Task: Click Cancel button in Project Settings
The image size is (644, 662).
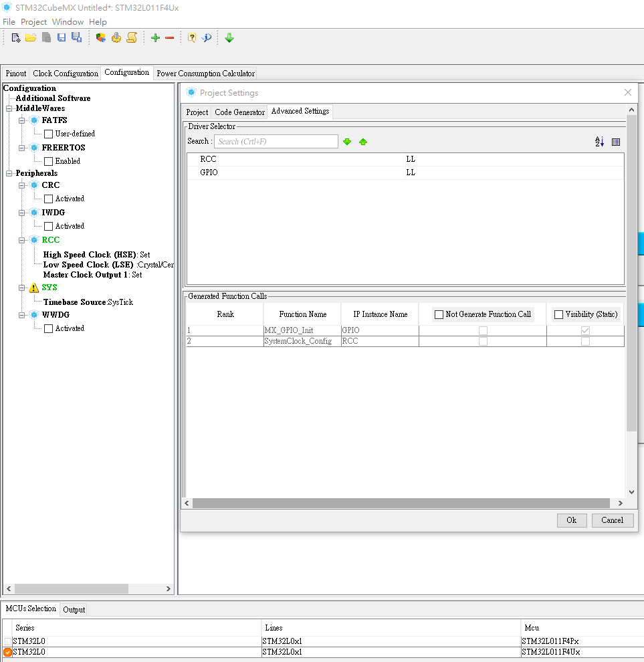Action: (613, 520)
